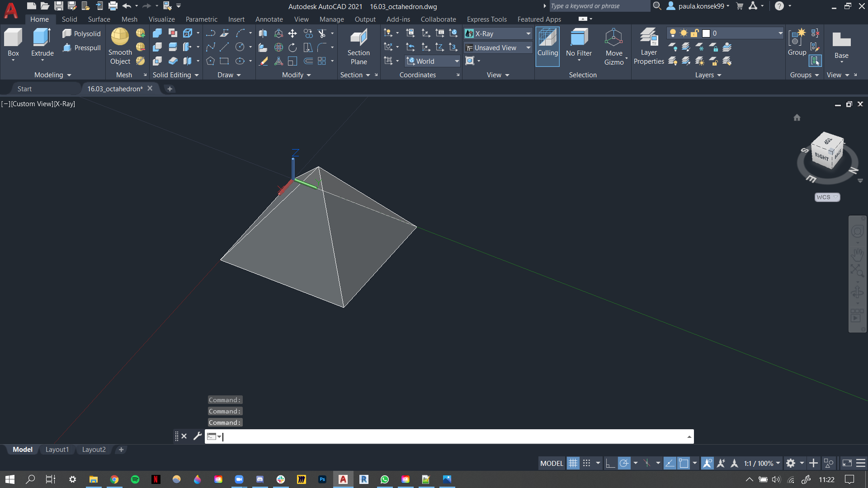Open the Visualize ribbon tab
This screenshot has height=488, width=868.
coord(161,19)
